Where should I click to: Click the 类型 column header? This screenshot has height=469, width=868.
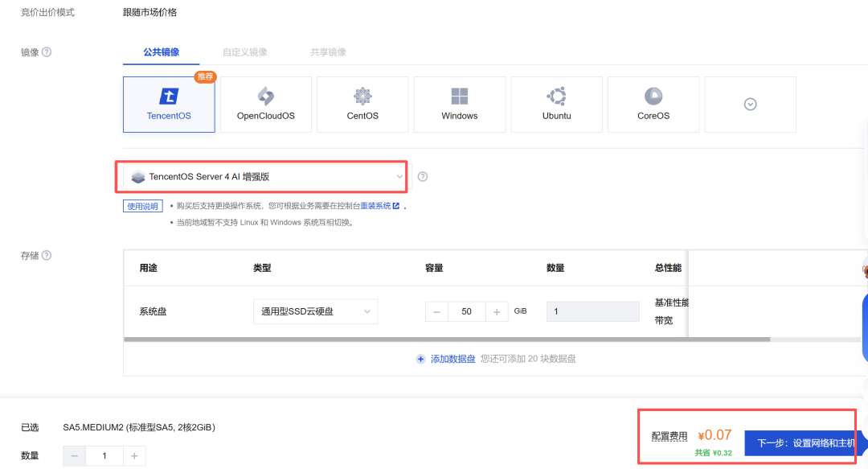point(262,268)
